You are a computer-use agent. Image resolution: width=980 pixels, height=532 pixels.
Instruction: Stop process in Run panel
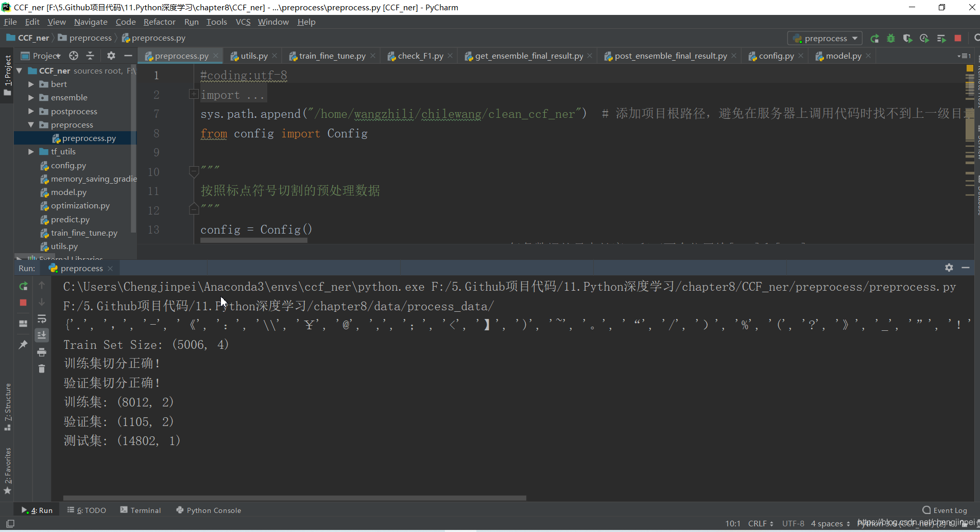[x=23, y=303]
